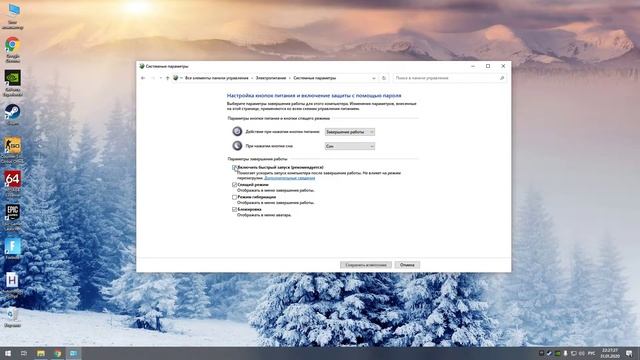Go to All Control Panel Items breadcrumb
640x360 pixels.
coord(217,78)
